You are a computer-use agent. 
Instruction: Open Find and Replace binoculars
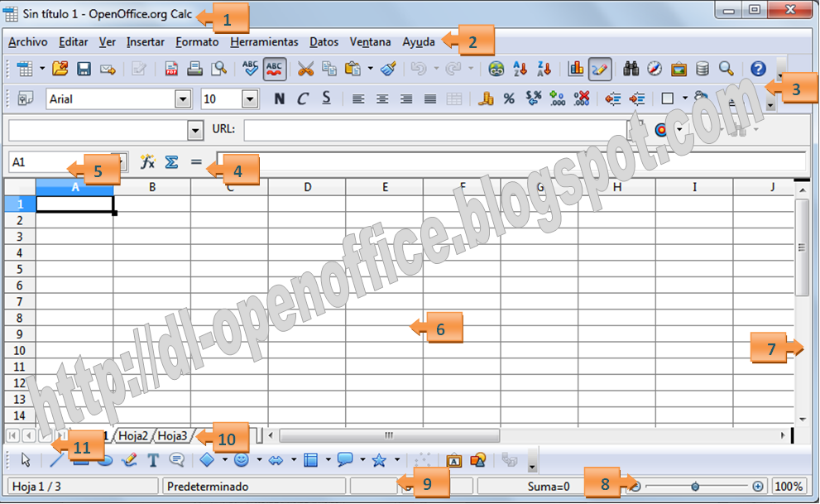[x=631, y=69]
